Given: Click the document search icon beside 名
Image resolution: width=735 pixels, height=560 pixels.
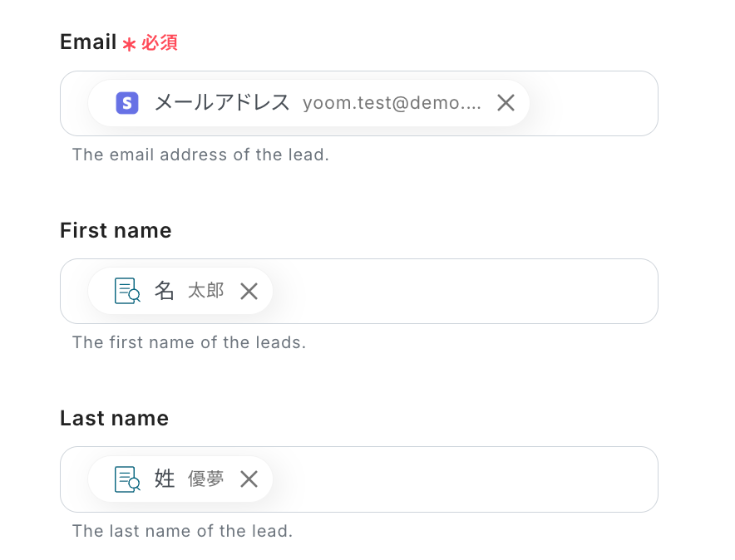Looking at the screenshot, I should [x=127, y=291].
